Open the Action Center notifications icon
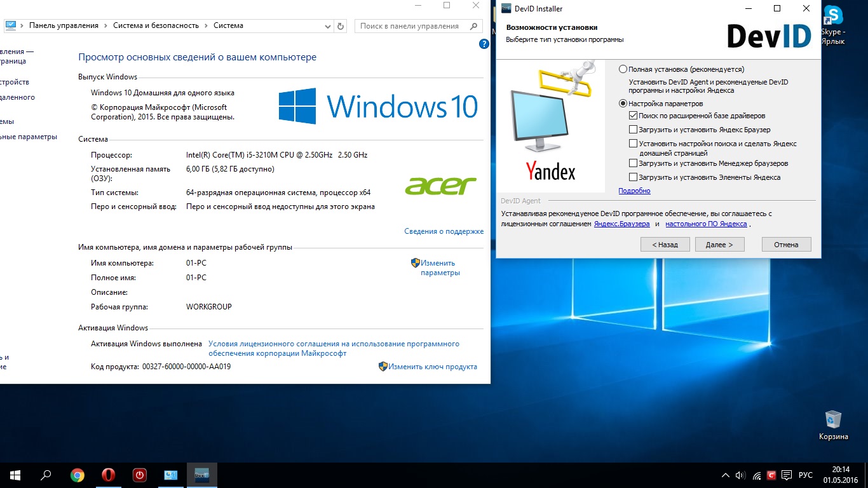This screenshot has height=488, width=868. 787,475
